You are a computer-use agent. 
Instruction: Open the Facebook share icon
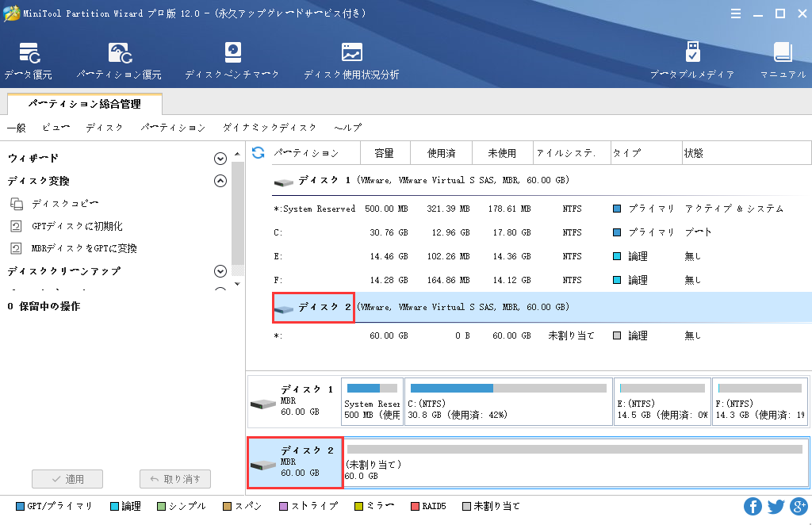point(753,506)
